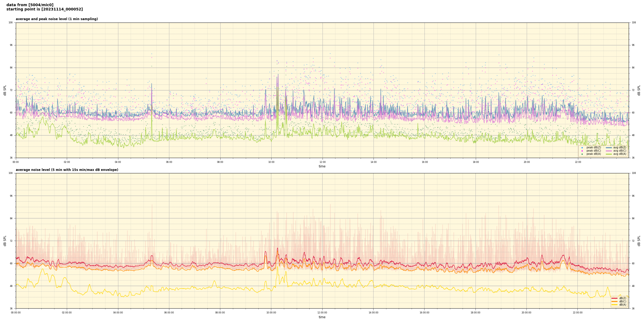This screenshot has width=644, height=322.
Task: Select avg dB(A) green legend line
Action: click(x=609, y=154)
